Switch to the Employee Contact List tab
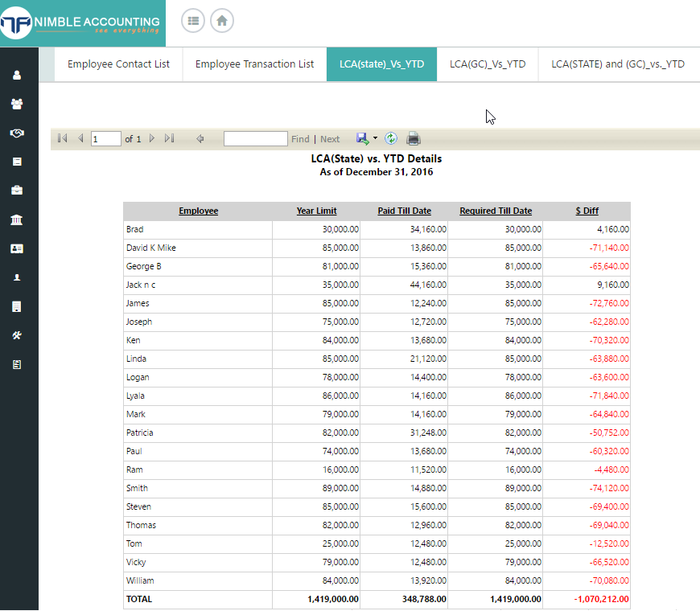The width and height of the screenshot is (700, 611). pyautogui.click(x=118, y=64)
